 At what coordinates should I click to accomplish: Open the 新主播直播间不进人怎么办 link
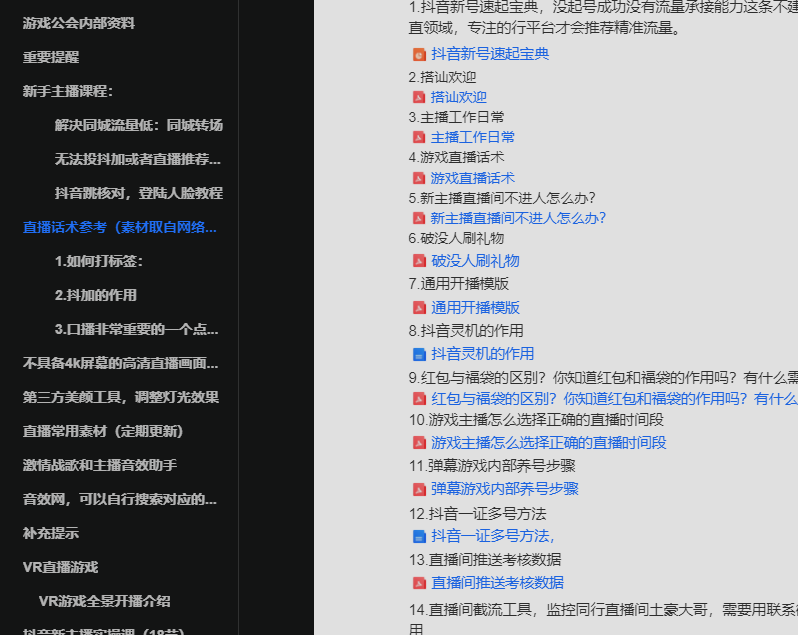[x=518, y=218]
